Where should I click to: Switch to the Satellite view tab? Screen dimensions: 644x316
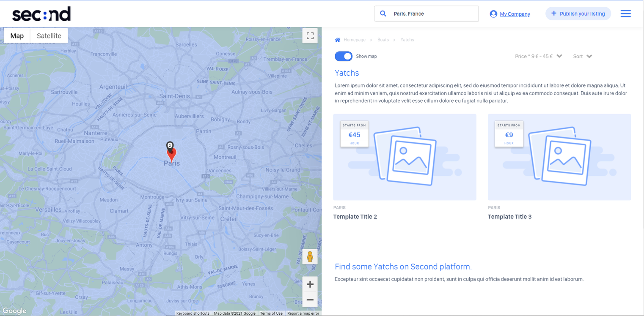tap(49, 36)
